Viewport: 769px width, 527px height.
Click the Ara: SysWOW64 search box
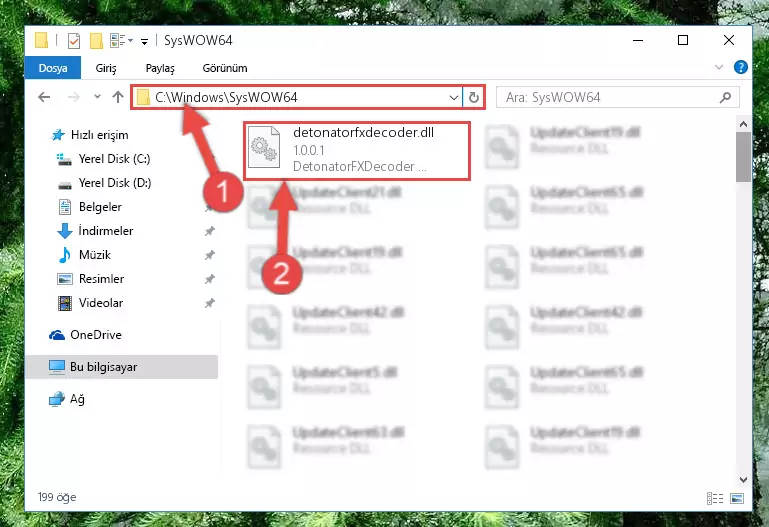tap(617, 98)
